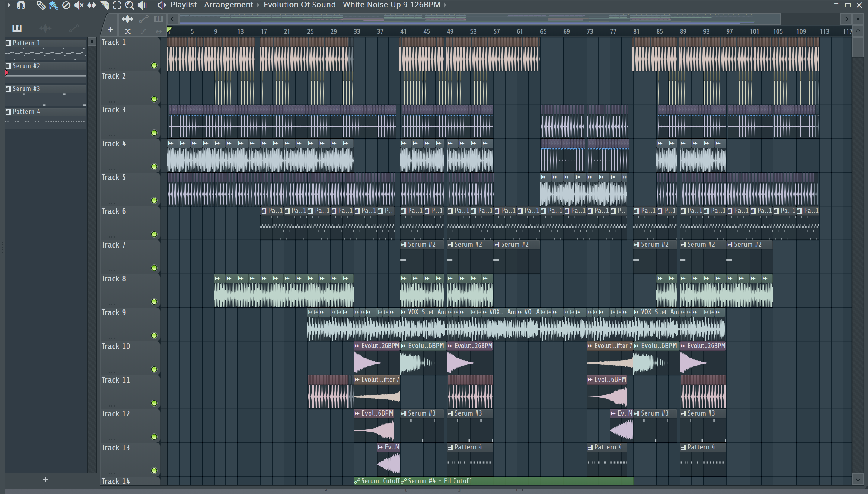Mute Track 8 with green switch
Screen dimensions: 868x494
(154, 302)
